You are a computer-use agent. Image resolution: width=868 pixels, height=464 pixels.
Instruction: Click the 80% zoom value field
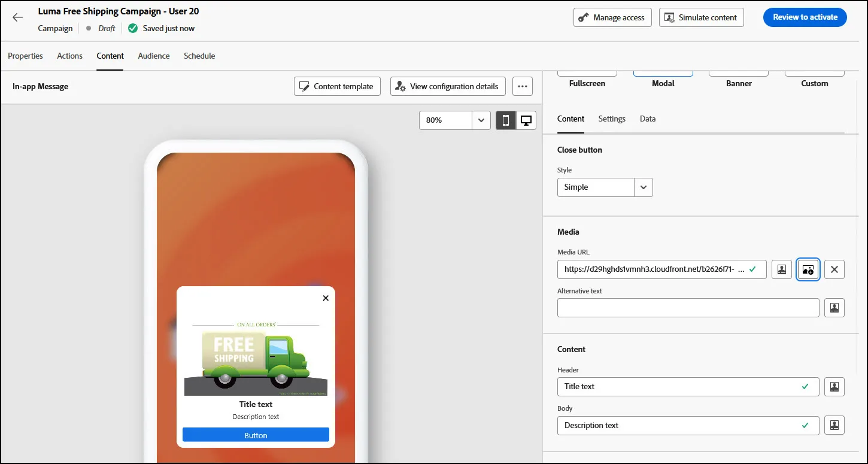(446, 120)
